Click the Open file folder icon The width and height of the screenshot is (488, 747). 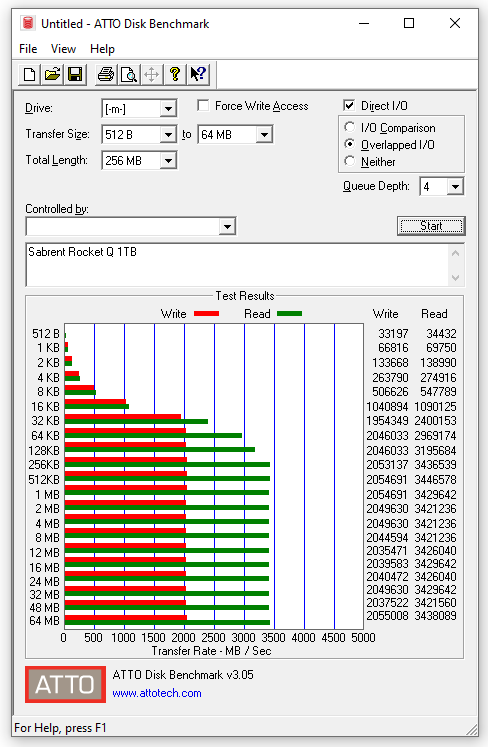[52, 74]
